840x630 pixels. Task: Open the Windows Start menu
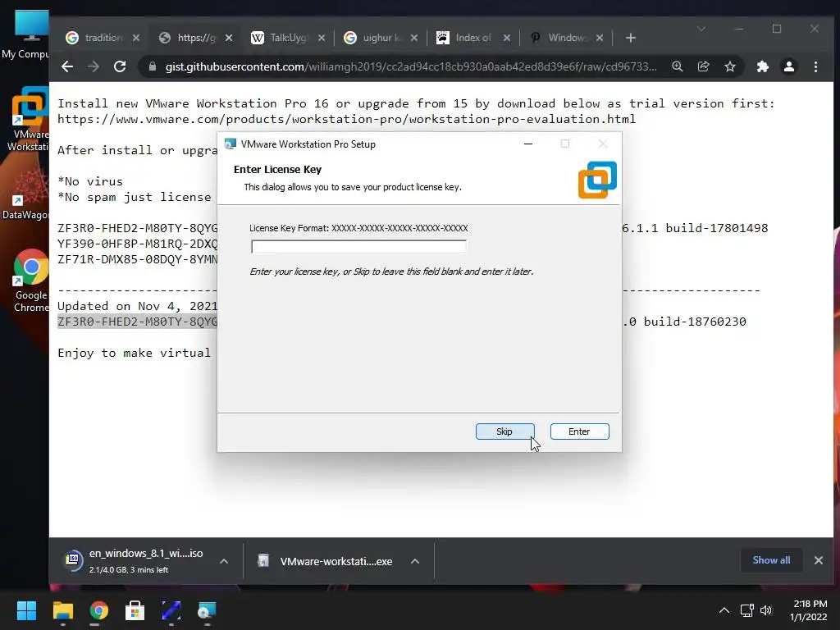pos(26,610)
